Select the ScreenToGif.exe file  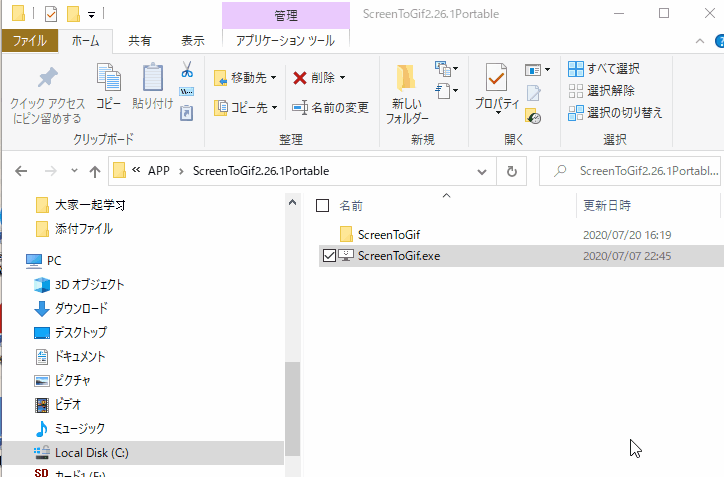pyautogui.click(x=399, y=256)
